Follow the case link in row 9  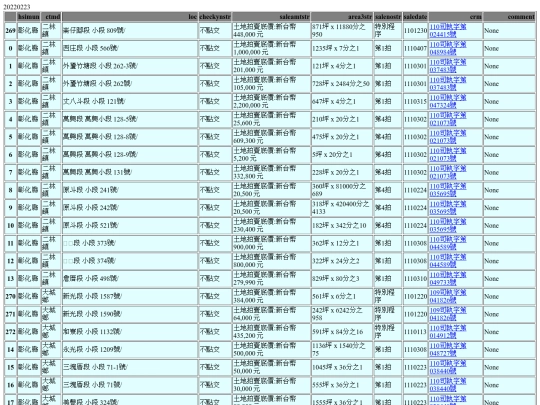tap(447, 208)
